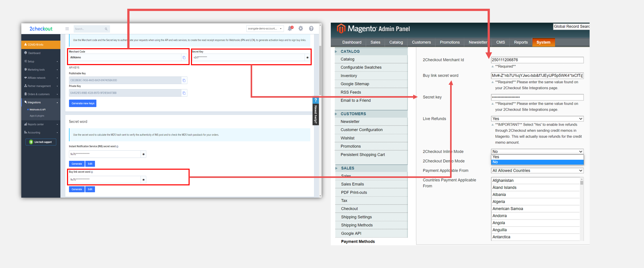The width and height of the screenshot is (644, 268).
Task: Open Persistent Shopping Cart in Magento config
Action: pyautogui.click(x=362, y=155)
